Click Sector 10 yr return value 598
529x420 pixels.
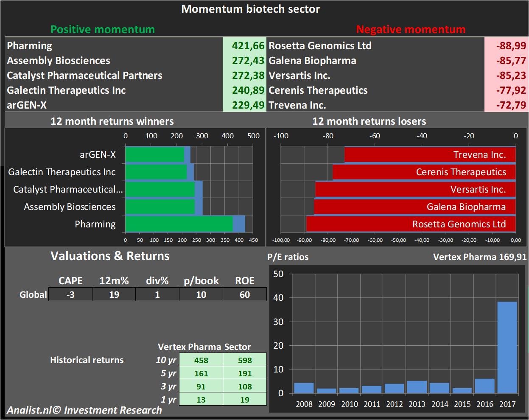point(245,360)
